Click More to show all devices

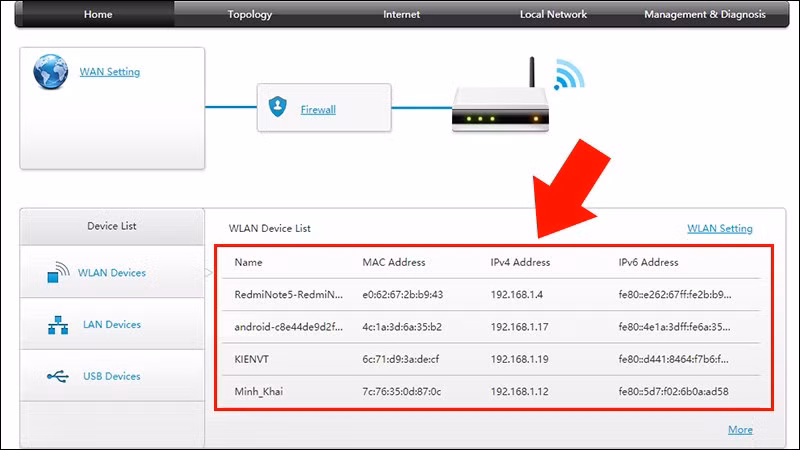coord(740,430)
